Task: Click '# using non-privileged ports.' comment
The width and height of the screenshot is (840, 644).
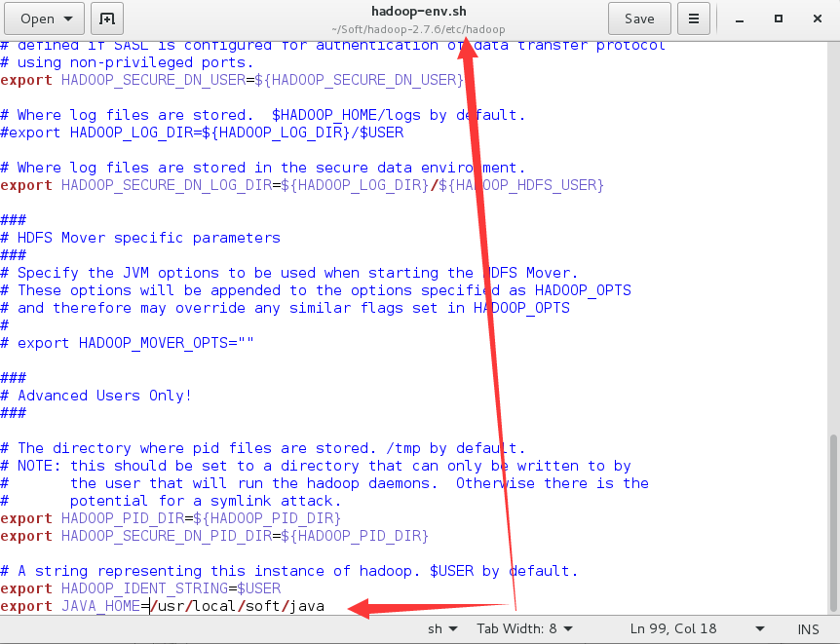Action: click(x=127, y=62)
